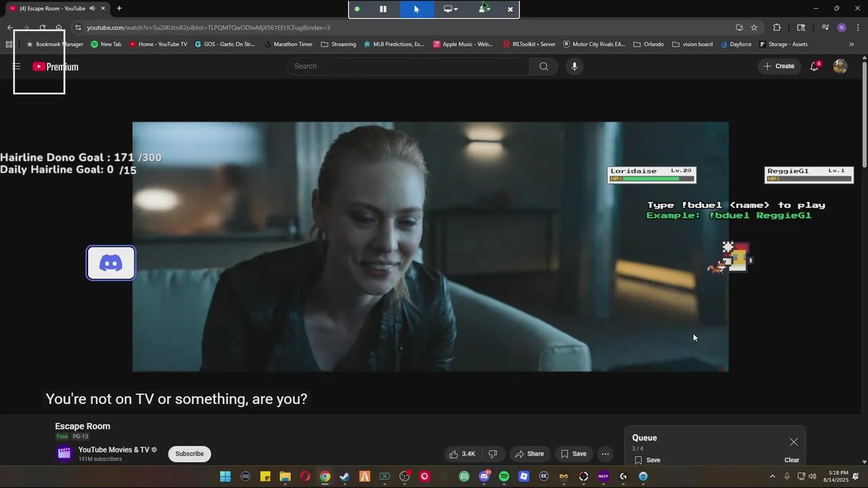Screen dimensions: 868x488
Task: Click the Chrome address bar URL
Action: coord(208,28)
